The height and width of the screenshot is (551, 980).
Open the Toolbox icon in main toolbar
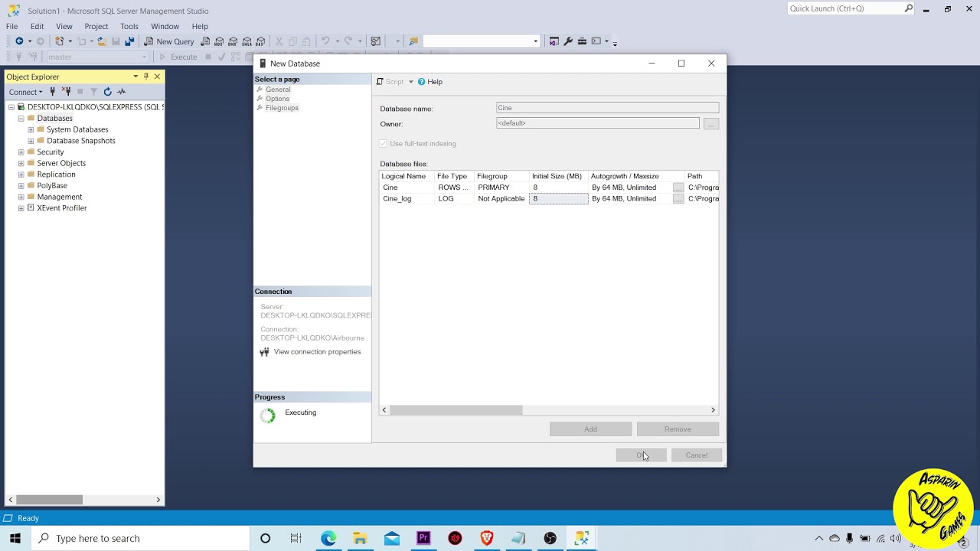coord(582,41)
